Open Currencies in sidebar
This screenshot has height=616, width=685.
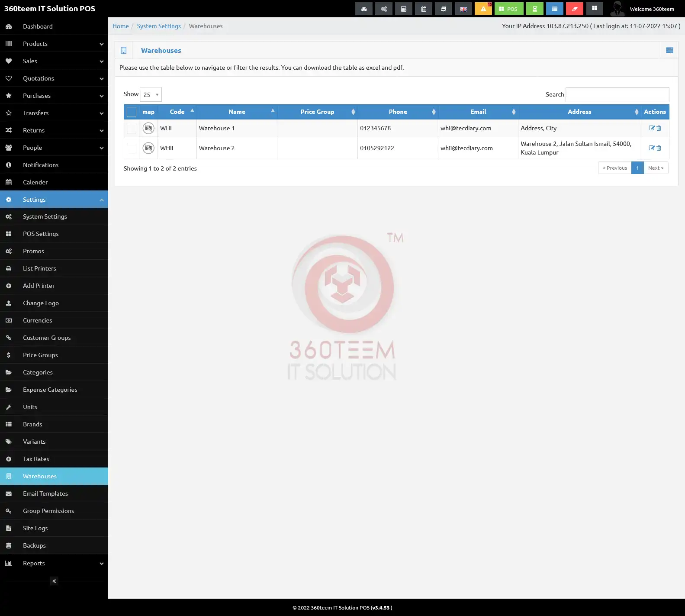(54, 320)
